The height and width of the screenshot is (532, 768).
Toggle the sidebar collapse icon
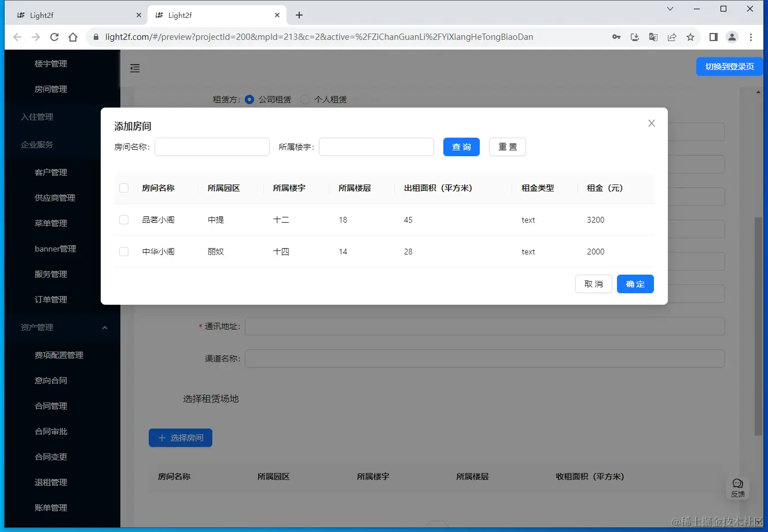[135, 68]
